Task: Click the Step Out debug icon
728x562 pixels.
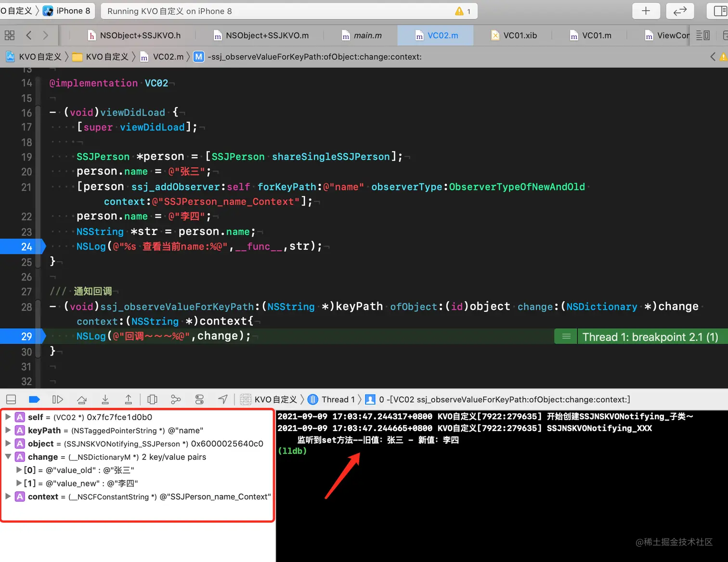Action: click(128, 399)
